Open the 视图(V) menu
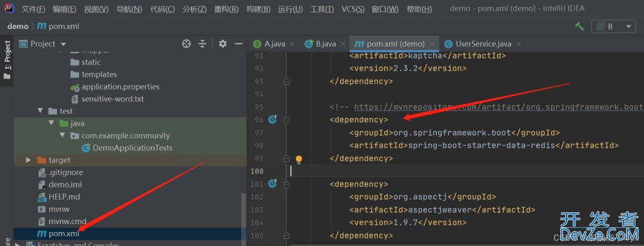This screenshot has height=246, width=644. coord(96,9)
